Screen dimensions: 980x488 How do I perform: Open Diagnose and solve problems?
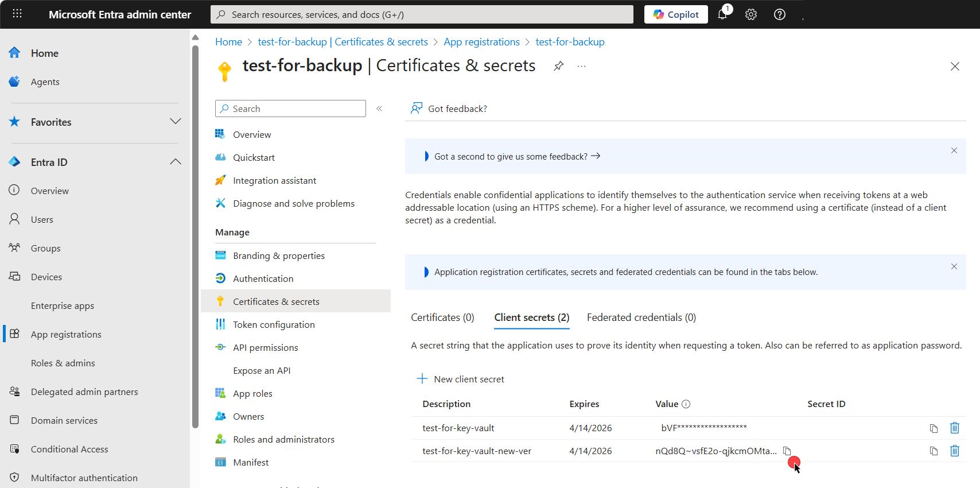[294, 203]
